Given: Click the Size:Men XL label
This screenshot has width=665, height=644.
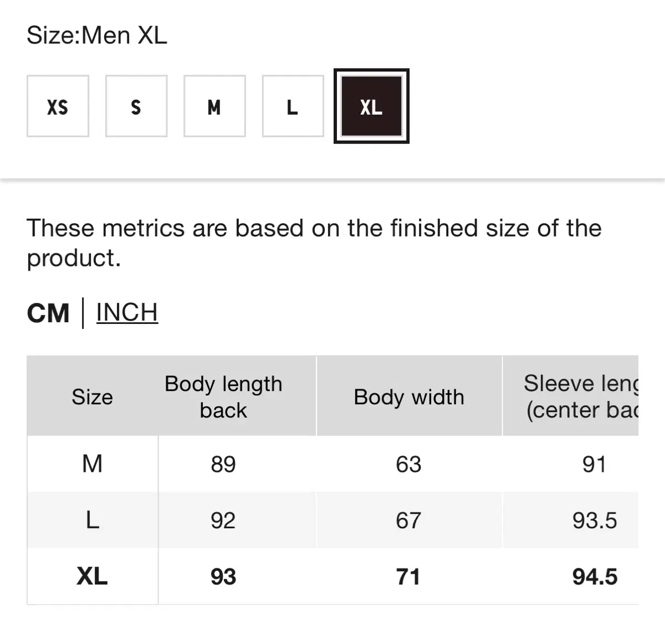Looking at the screenshot, I should coord(97,35).
